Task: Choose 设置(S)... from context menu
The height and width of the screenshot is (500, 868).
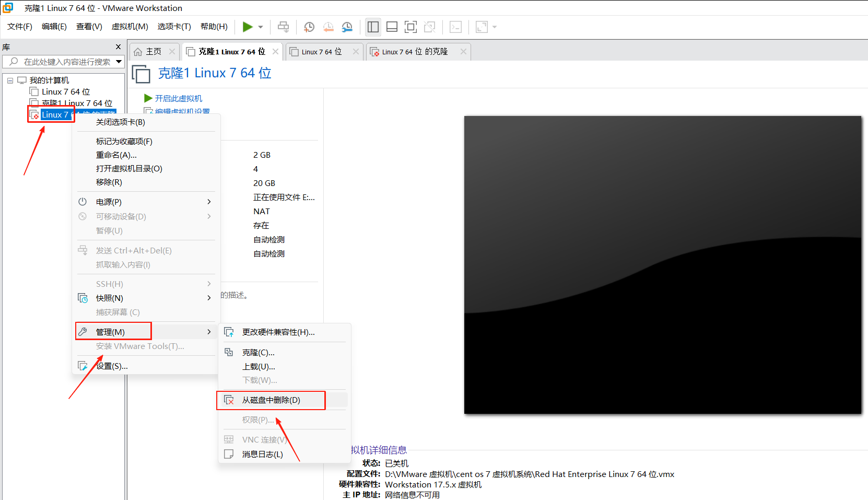Action: pyautogui.click(x=146, y=366)
